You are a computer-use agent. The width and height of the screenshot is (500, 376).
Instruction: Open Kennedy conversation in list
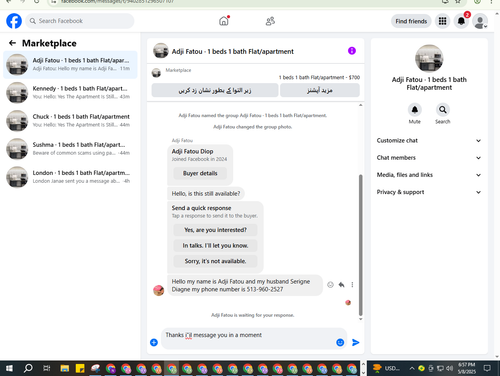click(x=70, y=92)
